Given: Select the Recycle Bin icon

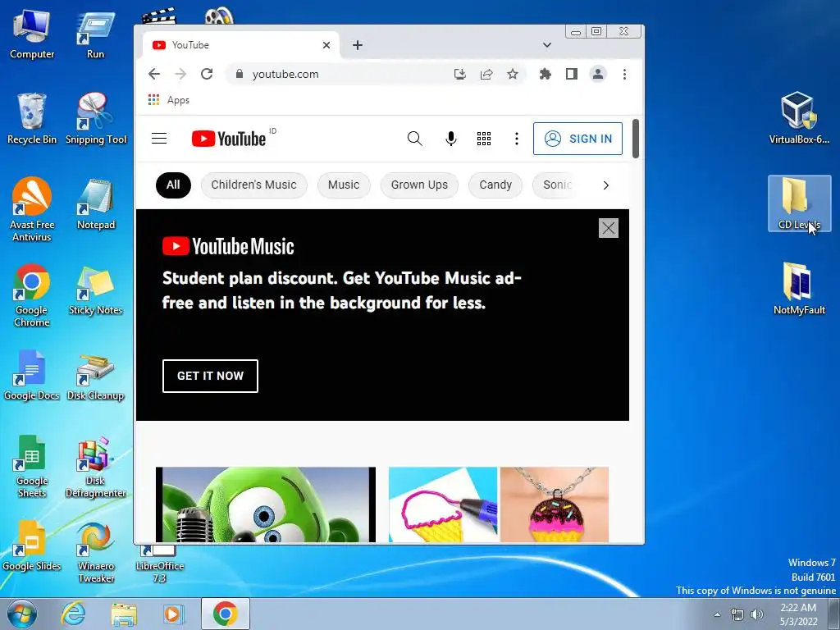Looking at the screenshot, I should point(32,118).
